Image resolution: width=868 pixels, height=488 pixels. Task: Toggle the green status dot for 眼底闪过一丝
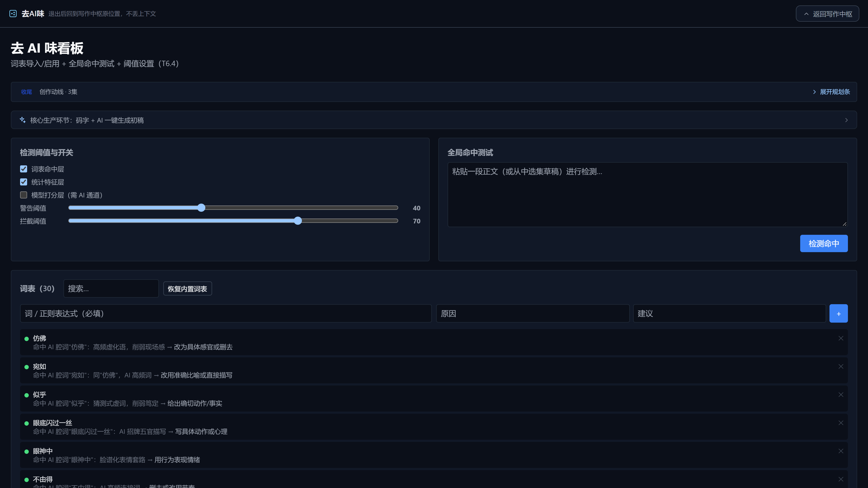point(27,424)
